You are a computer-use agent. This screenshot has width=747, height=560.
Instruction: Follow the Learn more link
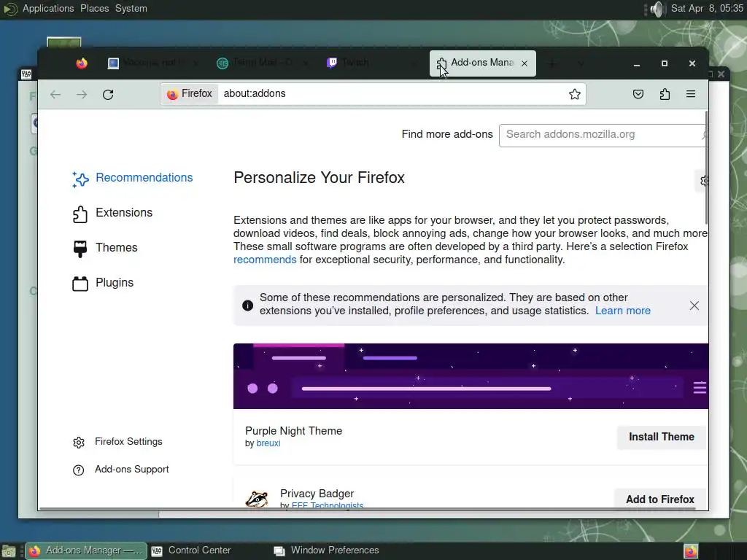[623, 311]
